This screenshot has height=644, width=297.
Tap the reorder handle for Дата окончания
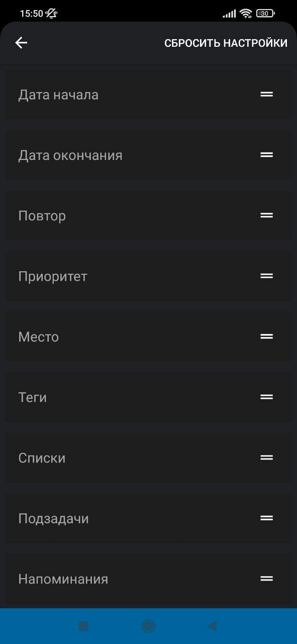pyautogui.click(x=267, y=155)
